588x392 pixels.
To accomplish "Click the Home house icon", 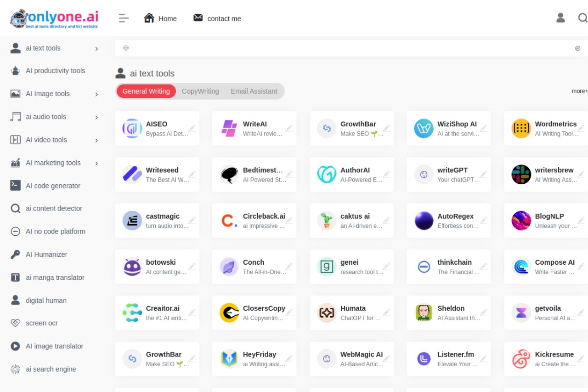I will 149,18.
